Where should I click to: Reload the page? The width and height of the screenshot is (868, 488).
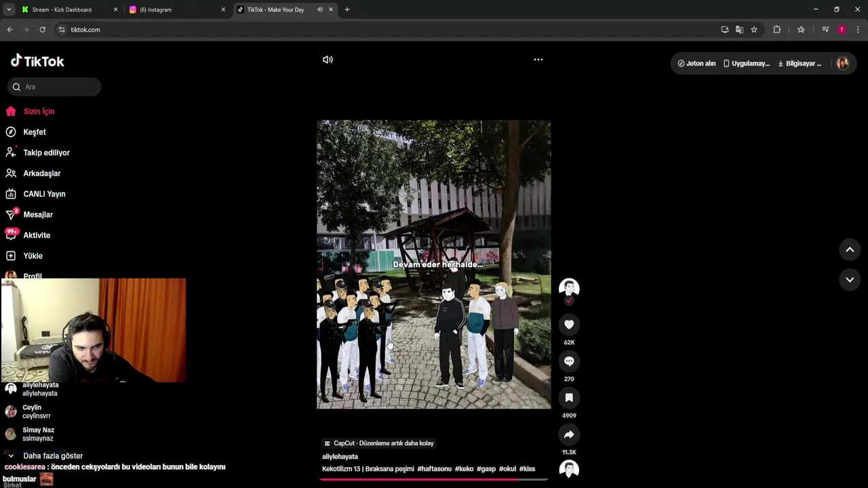(x=42, y=30)
